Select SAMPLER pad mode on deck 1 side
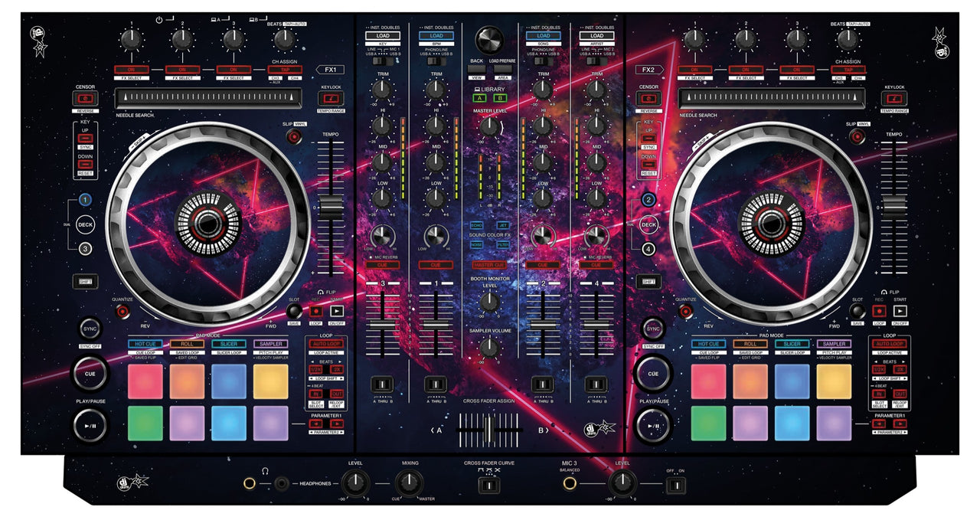Viewport: 980px width, 520px height. point(271,345)
